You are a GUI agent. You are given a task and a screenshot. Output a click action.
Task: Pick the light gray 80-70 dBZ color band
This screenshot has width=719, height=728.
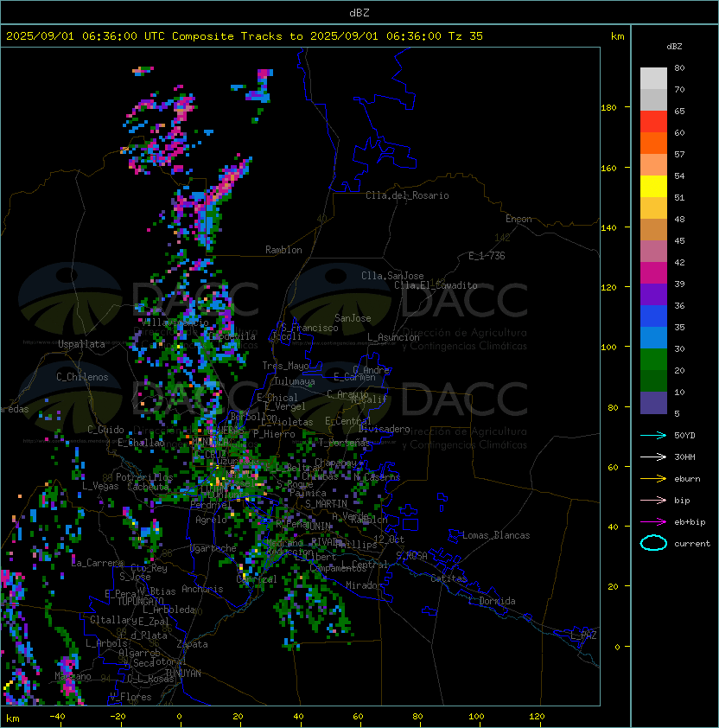(653, 78)
